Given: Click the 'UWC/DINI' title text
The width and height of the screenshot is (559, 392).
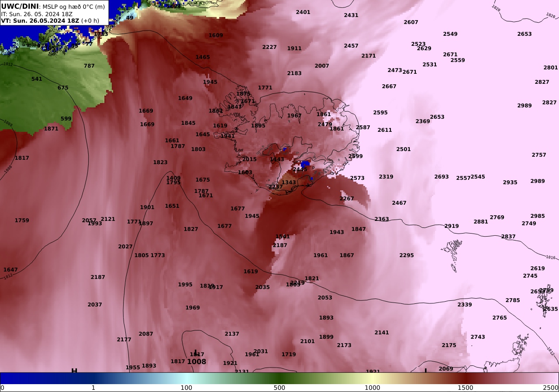Looking at the screenshot, I should point(20,7).
